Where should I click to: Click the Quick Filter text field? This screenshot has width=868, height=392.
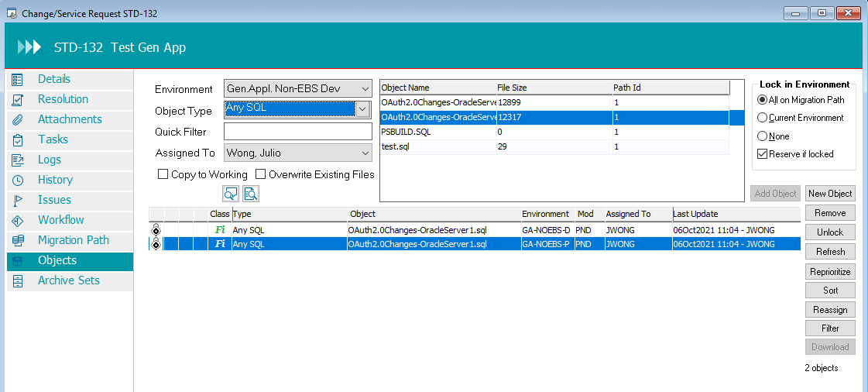click(298, 132)
